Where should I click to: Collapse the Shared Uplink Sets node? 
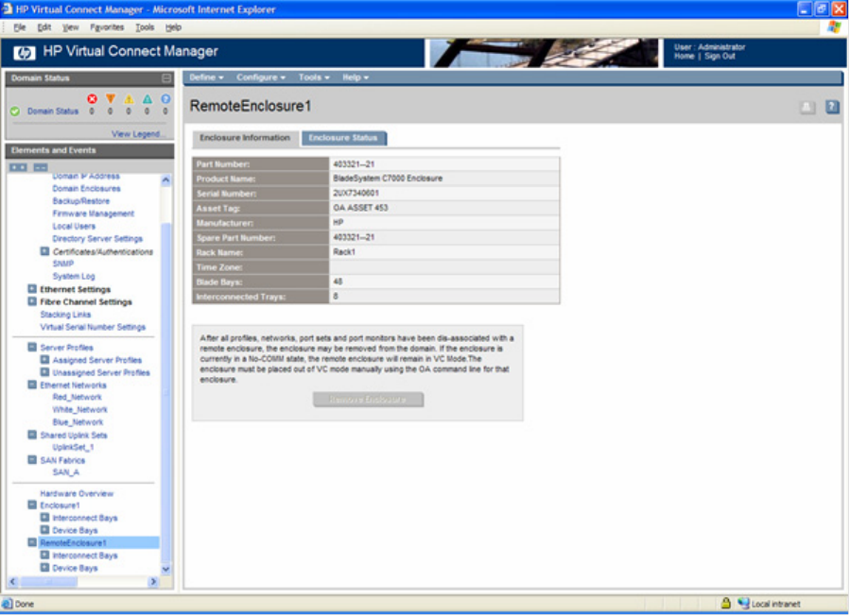(x=32, y=435)
